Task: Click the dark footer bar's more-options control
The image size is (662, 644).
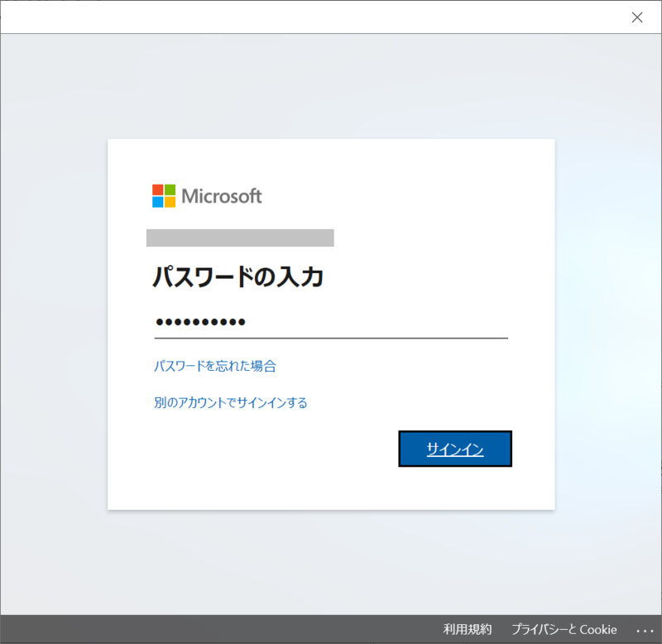Action: [x=645, y=629]
